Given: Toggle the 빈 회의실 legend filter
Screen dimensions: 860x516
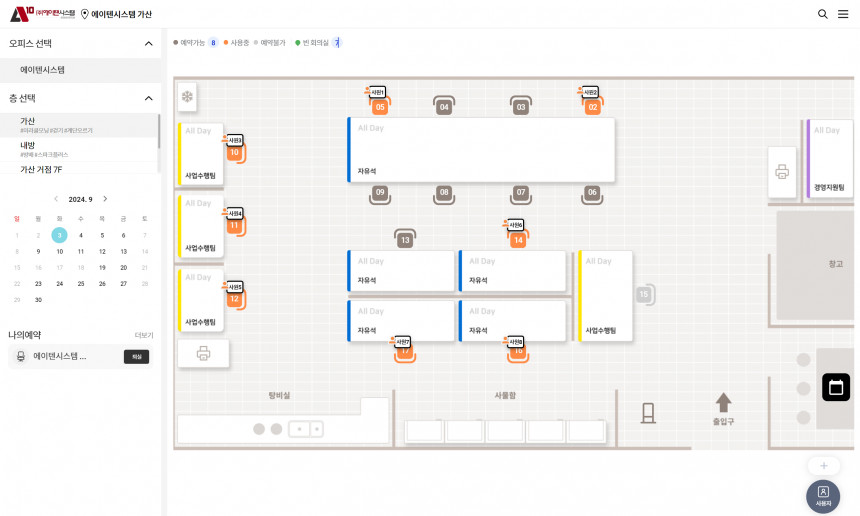Looking at the screenshot, I should pyautogui.click(x=319, y=43).
